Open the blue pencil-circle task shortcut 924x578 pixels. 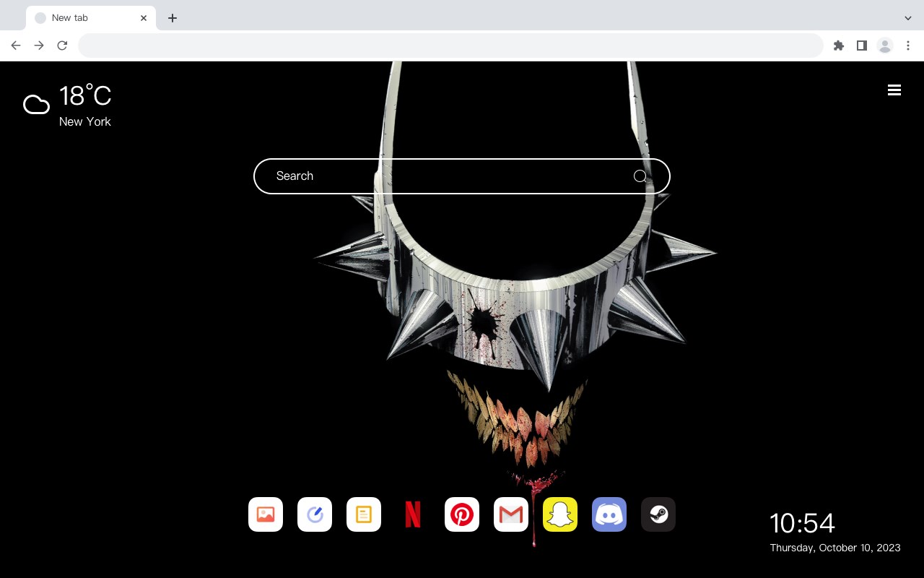pos(315,514)
